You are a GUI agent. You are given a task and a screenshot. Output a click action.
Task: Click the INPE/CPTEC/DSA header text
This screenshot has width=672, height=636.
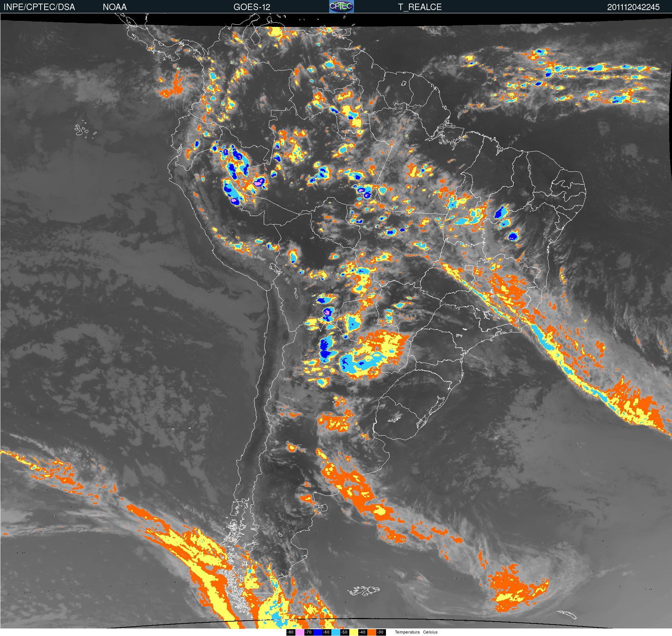(x=39, y=7)
